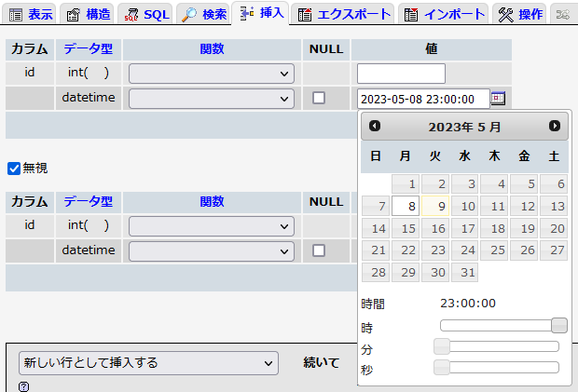Open the 新しい行として挿入する dropdown
The height and width of the screenshot is (392, 578).
(148, 363)
